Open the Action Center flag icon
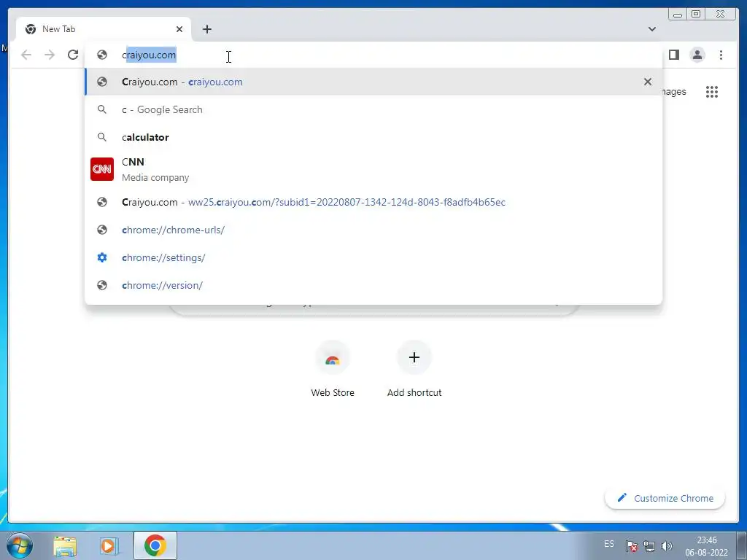The image size is (747, 560). [x=632, y=546]
